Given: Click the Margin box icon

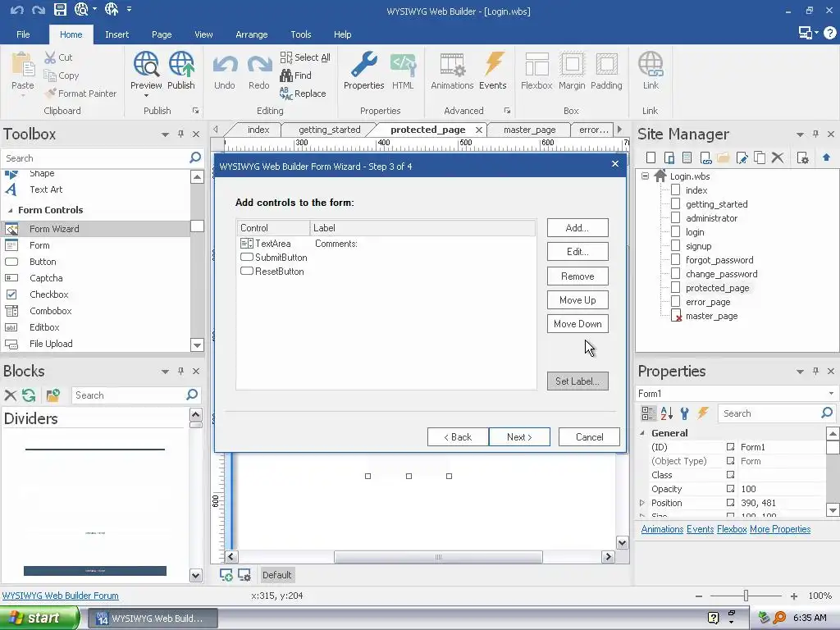Looking at the screenshot, I should coord(572,65).
